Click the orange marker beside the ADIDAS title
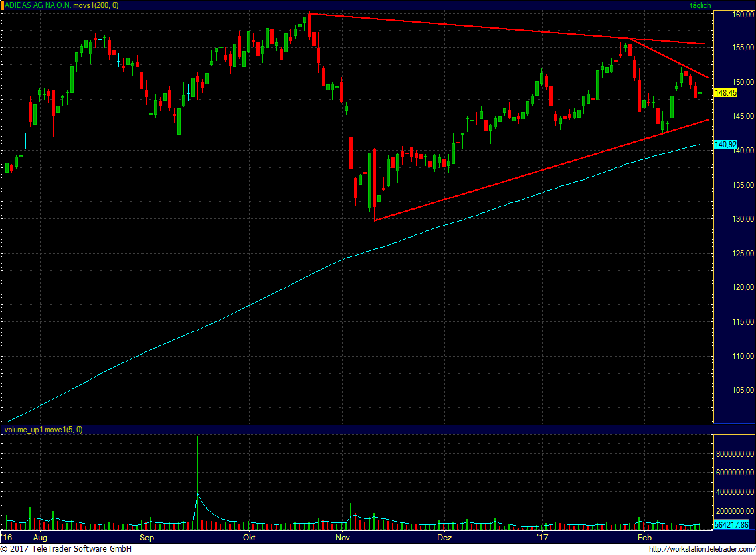This screenshot has width=756, height=555. [x=2, y=5]
